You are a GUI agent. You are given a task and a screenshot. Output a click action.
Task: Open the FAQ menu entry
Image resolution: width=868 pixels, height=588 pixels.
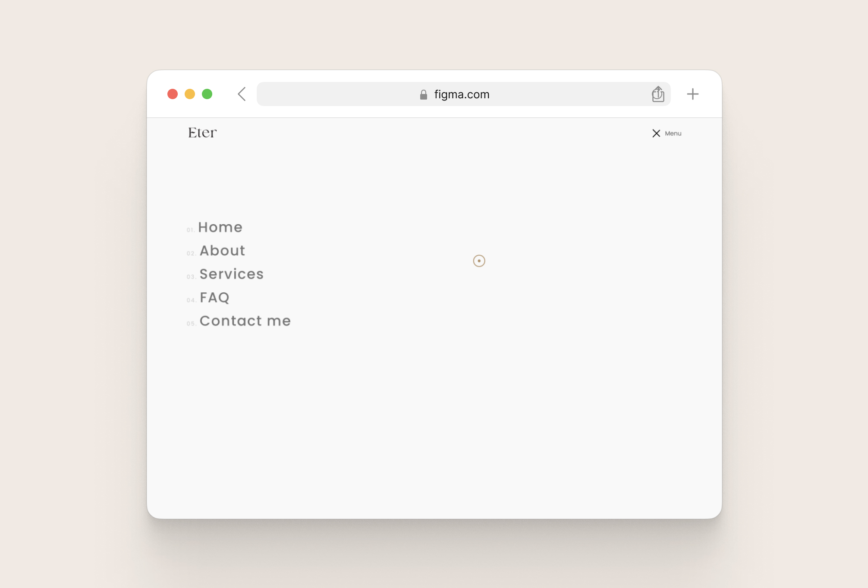pyautogui.click(x=214, y=297)
